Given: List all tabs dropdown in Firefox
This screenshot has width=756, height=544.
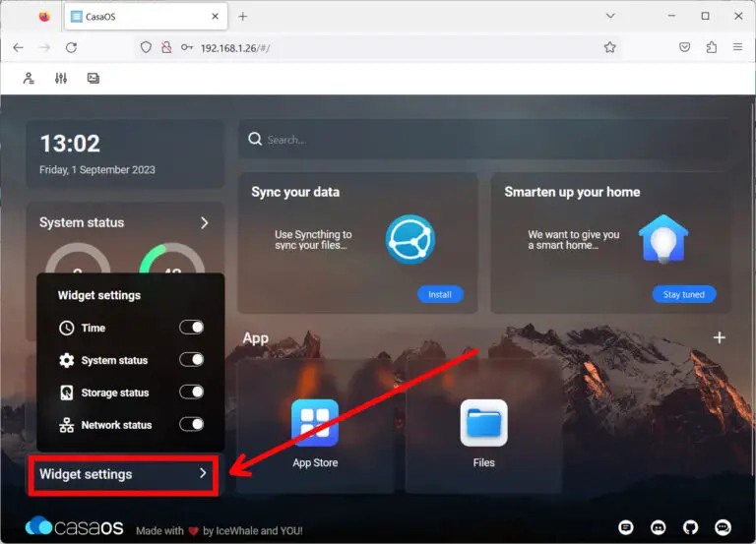Looking at the screenshot, I should pos(610,16).
